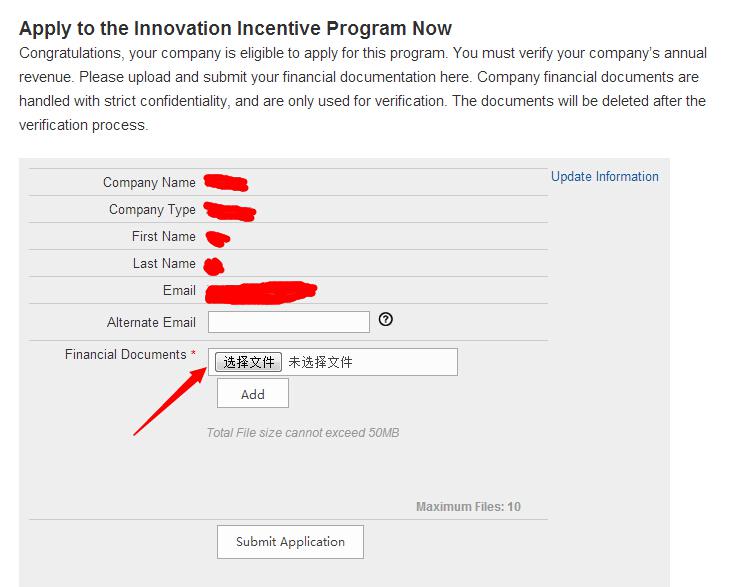
Task: Click the help question mark icon
Action: pyautogui.click(x=386, y=319)
